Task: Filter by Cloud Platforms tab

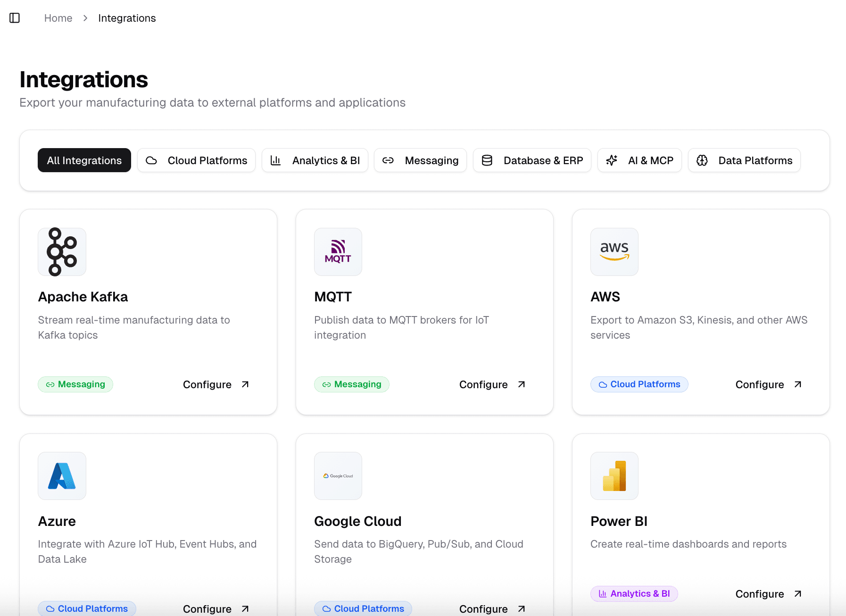Action: click(x=196, y=160)
